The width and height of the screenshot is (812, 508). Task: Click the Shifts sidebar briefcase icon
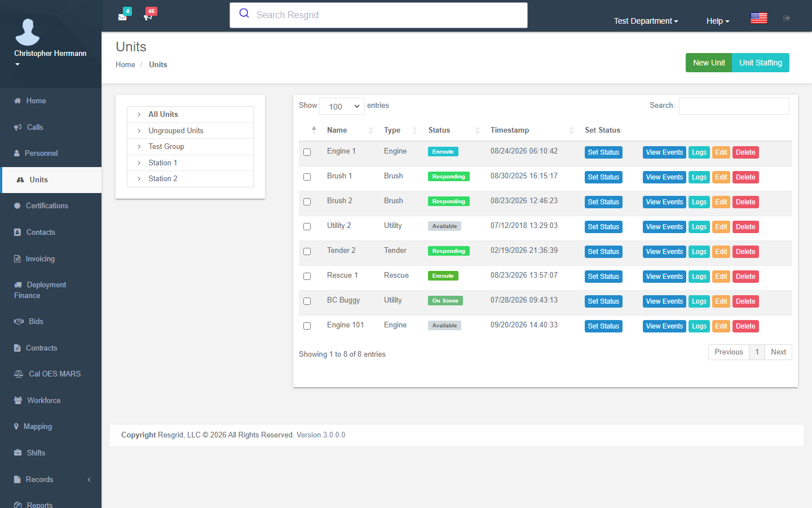(x=17, y=453)
